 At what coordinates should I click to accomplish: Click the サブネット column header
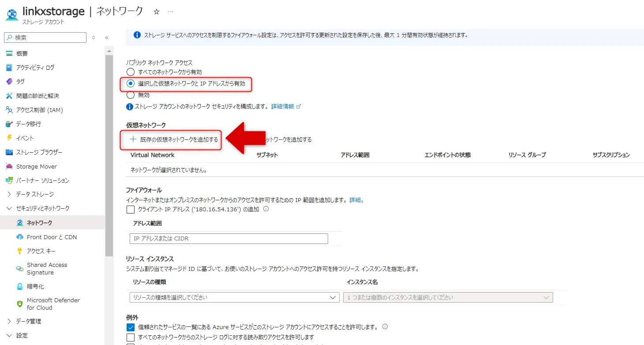[267, 155]
